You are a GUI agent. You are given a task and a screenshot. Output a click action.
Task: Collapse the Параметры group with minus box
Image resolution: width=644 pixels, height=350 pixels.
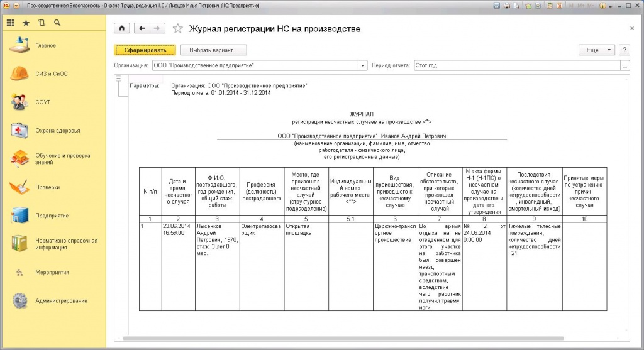click(119, 79)
